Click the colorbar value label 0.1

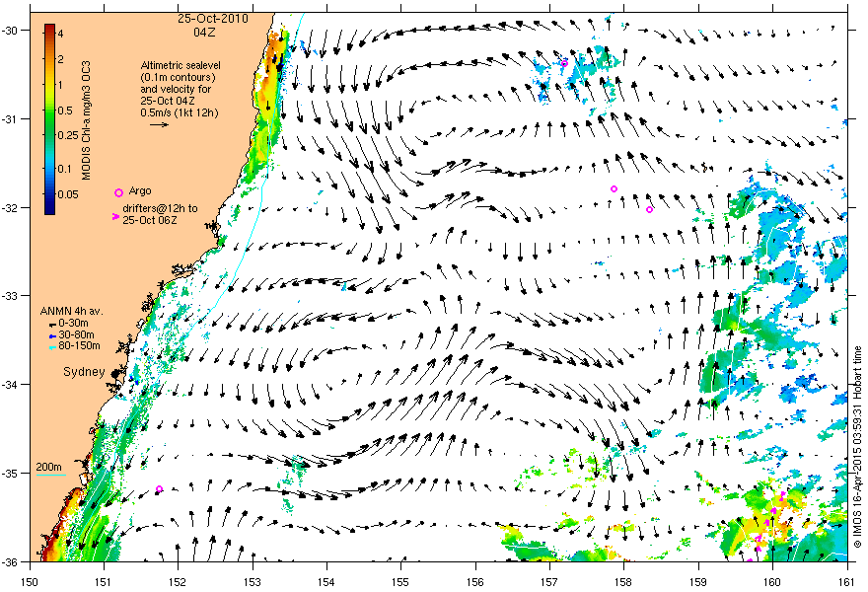65,169
